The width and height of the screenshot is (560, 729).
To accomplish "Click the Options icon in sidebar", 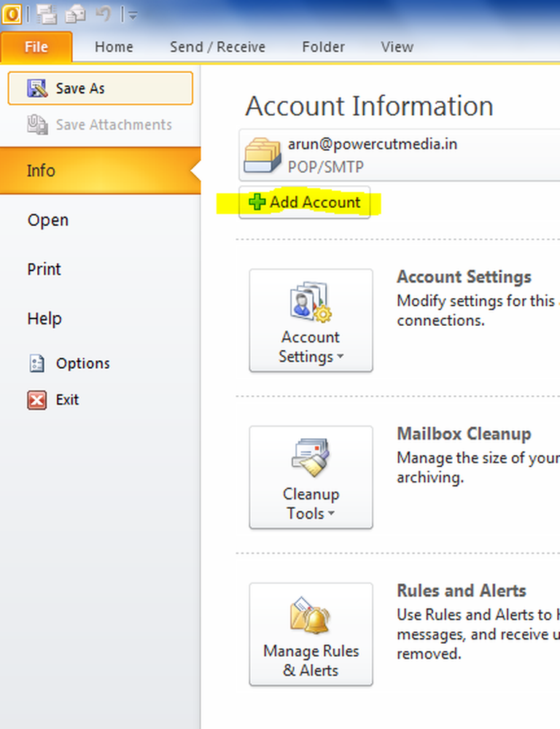I will [36, 363].
